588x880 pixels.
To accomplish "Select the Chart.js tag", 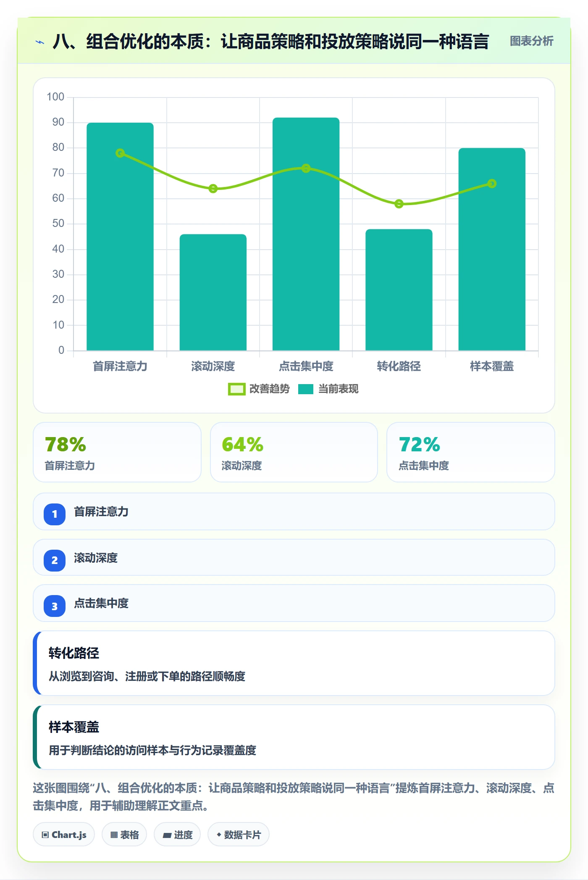I will coord(64,835).
